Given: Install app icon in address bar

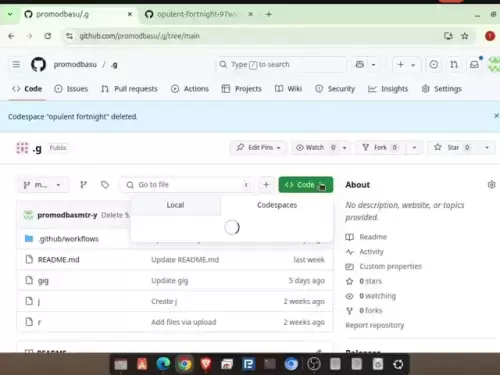Looking at the screenshot, I should click(448, 36).
